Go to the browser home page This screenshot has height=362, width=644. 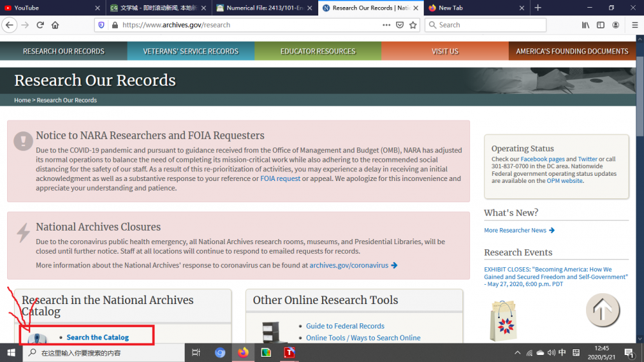click(55, 25)
